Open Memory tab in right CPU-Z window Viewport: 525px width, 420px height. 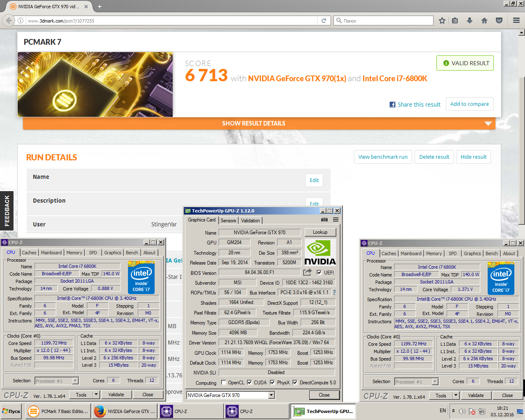[434, 253]
